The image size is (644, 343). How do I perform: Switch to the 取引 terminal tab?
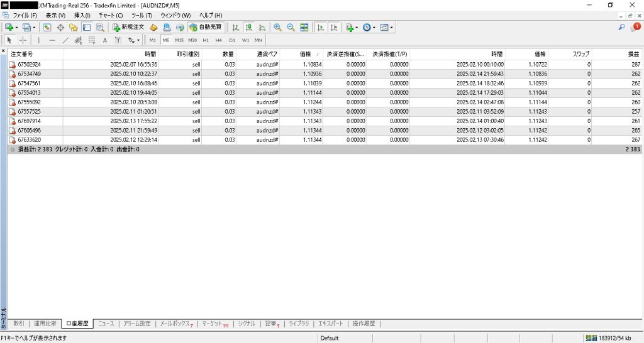coord(19,324)
